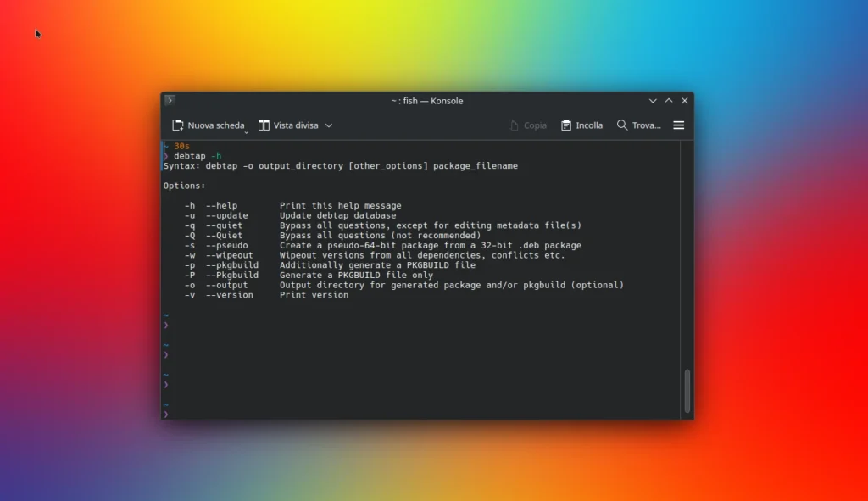Click the terminal vertical scrollbar handle
This screenshot has height=501, width=868.
pos(687,390)
